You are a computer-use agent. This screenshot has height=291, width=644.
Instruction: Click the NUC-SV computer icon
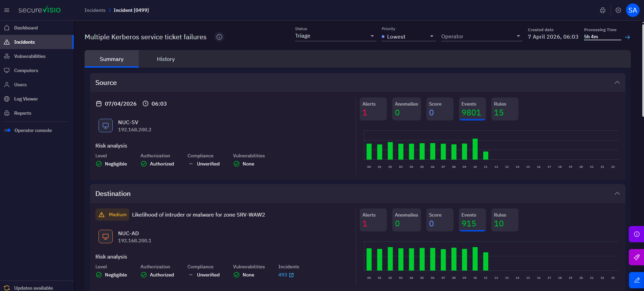106,126
